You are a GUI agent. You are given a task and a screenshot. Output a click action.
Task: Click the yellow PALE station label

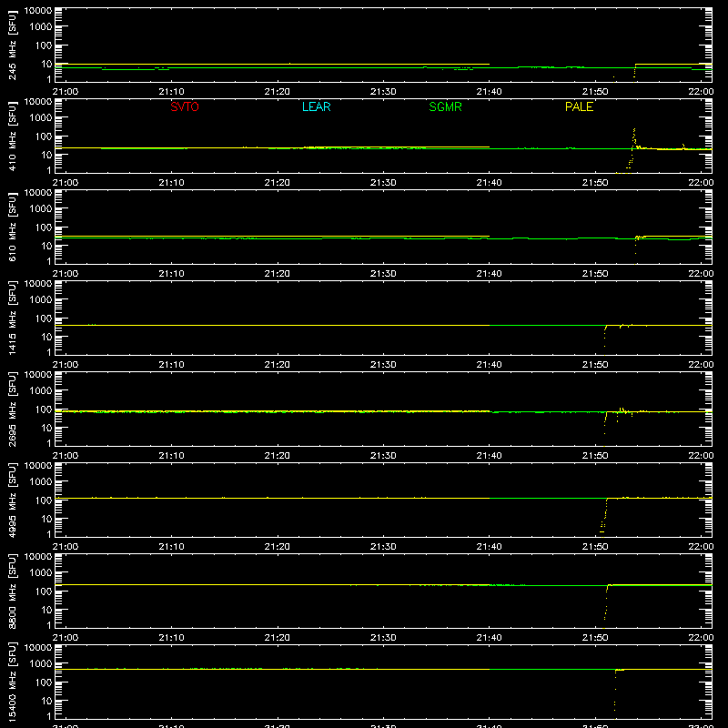579,106
